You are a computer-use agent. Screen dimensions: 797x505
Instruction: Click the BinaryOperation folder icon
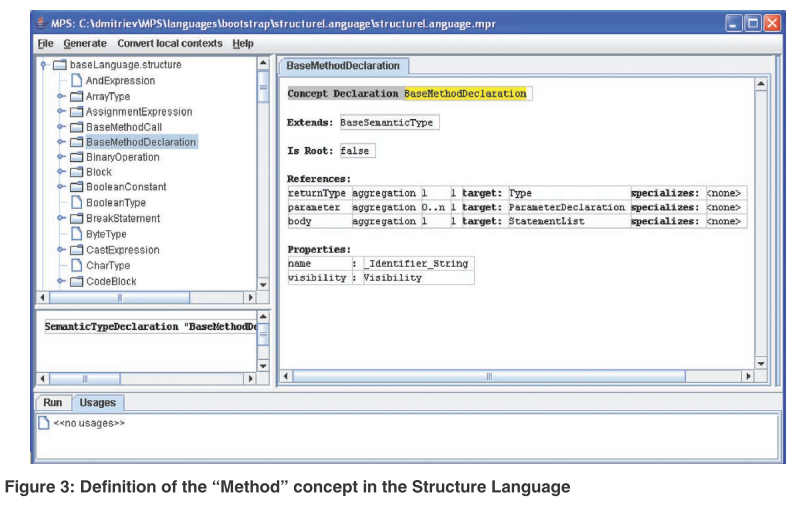pos(76,157)
